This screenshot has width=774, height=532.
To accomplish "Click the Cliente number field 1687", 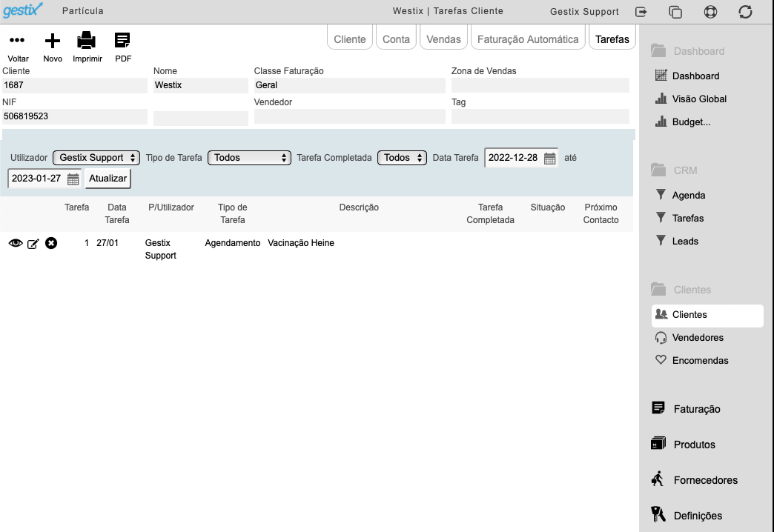I will pos(75,85).
